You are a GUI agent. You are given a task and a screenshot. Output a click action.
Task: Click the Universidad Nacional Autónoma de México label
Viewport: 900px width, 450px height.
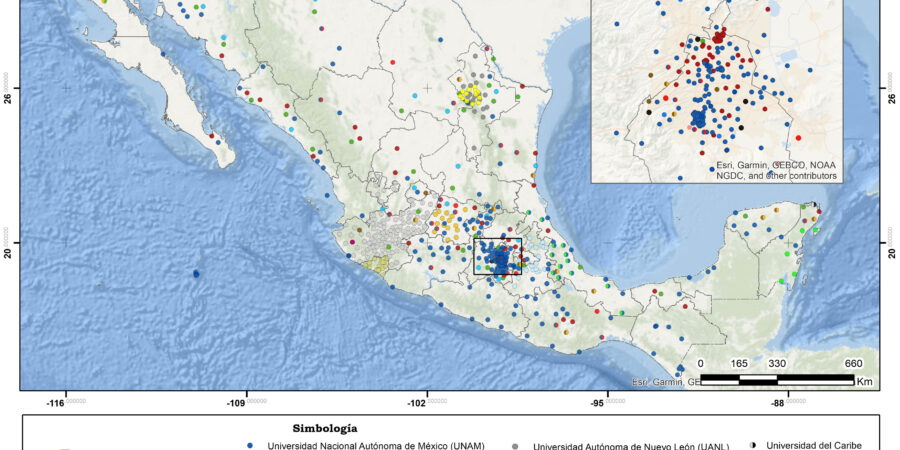click(369, 445)
